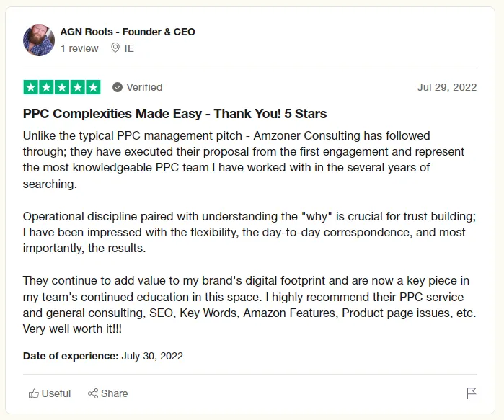The width and height of the screenshot is (504, 420).
Task: Flag this review with the flag icon
Action: click(x=472, y=393)
